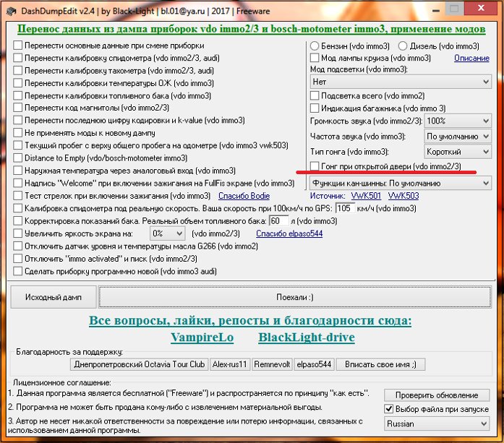This screenshot has height=443, width=504.
Task: Click fuel tank volume field showing 60
Action: click(x=278, y=221)
